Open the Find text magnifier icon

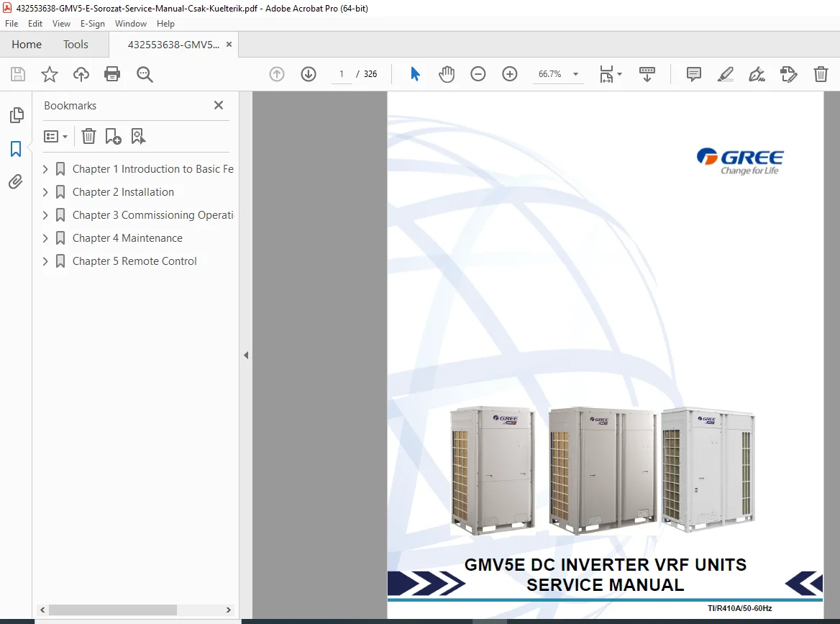[x=145, y=74]
